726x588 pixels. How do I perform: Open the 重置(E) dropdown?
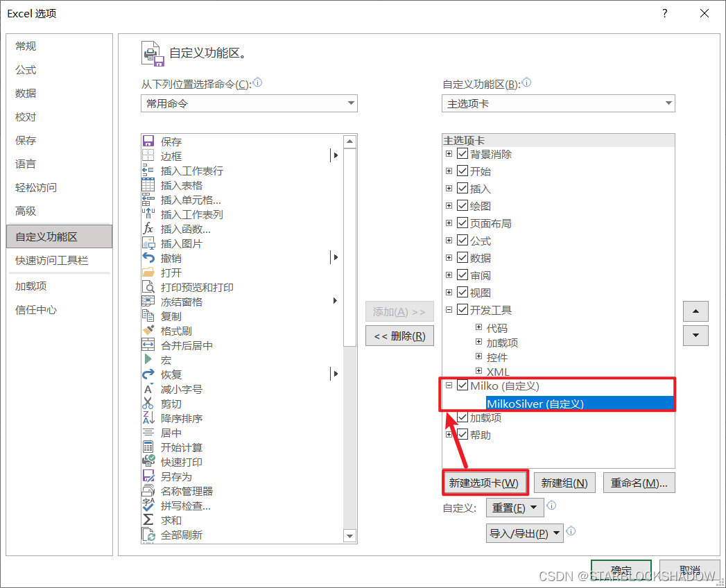point(515,508)
